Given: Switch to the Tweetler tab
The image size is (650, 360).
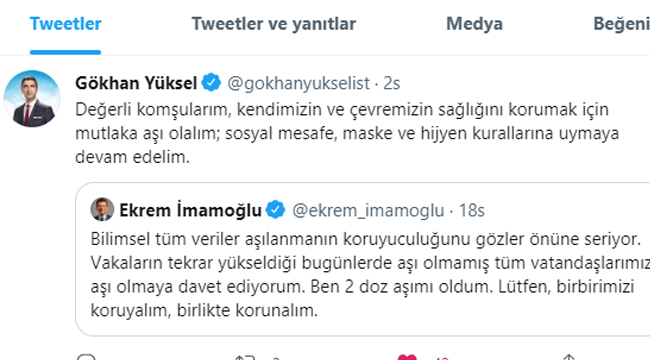Looking at the screenshot, I should 65,24.
